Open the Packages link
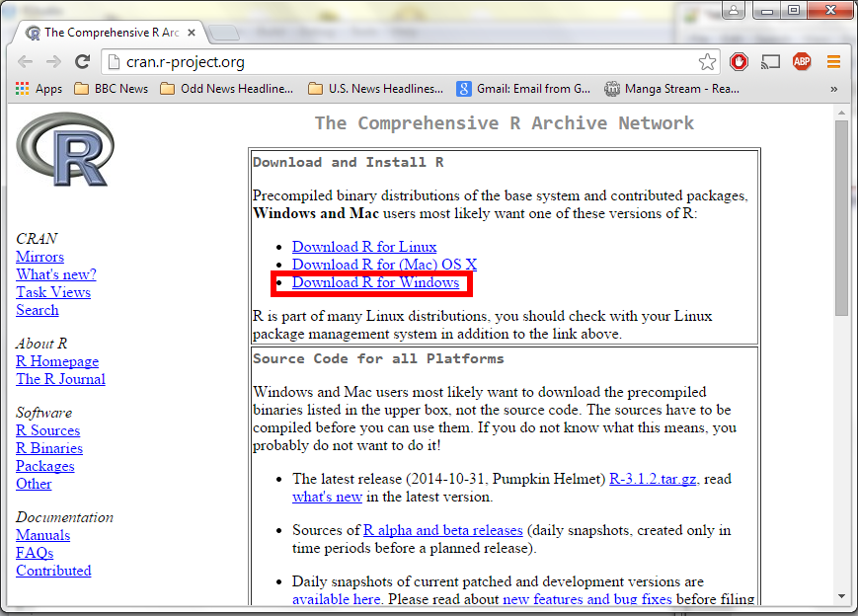The width and height of the screenshot is (858, 616). point(44,466)
